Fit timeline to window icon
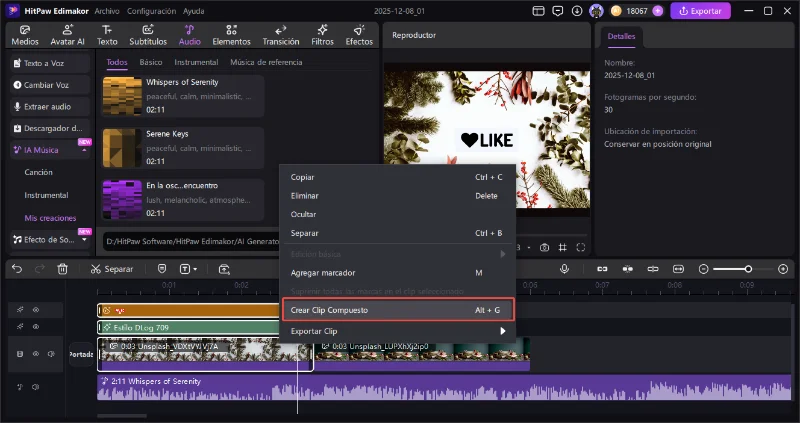Screen dimensions: 800x423 [x=678, y=269]
